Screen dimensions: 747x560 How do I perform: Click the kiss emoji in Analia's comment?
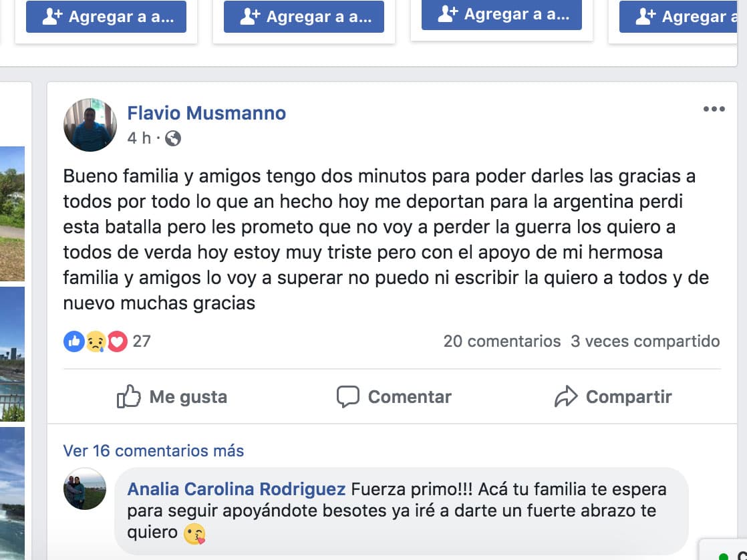pos(194,533)
